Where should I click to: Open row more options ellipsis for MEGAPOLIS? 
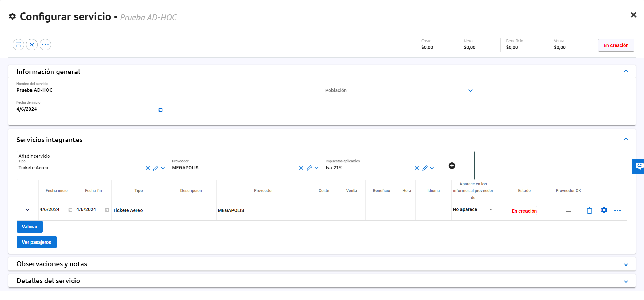[x=617, y=210]
